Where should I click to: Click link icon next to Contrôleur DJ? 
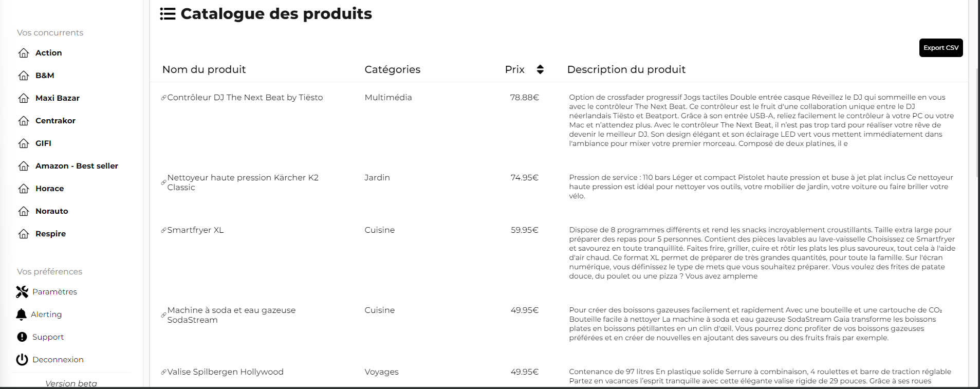pyautogui.click(x=163, y=98)
